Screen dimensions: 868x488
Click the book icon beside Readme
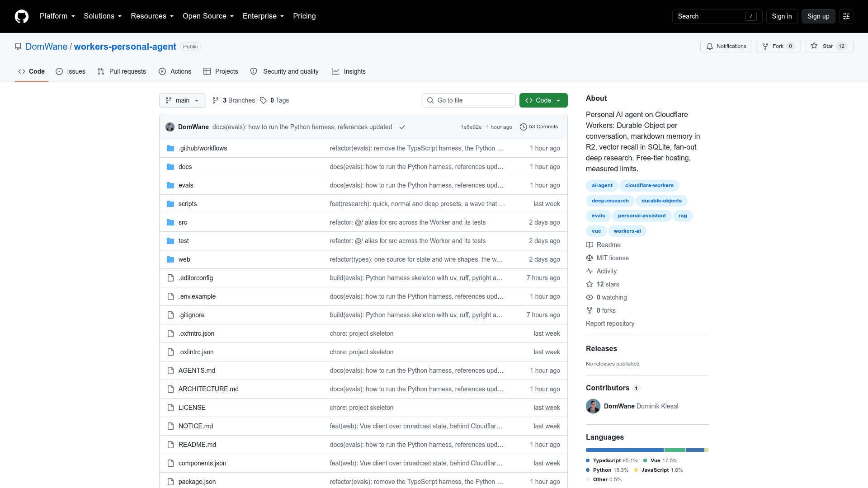590,245
